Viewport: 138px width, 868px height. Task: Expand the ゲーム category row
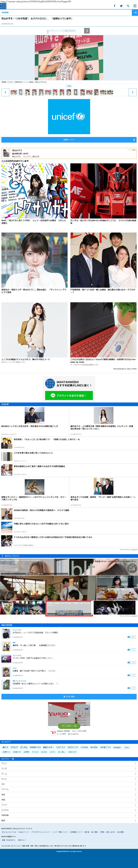[x=69, y=774]
